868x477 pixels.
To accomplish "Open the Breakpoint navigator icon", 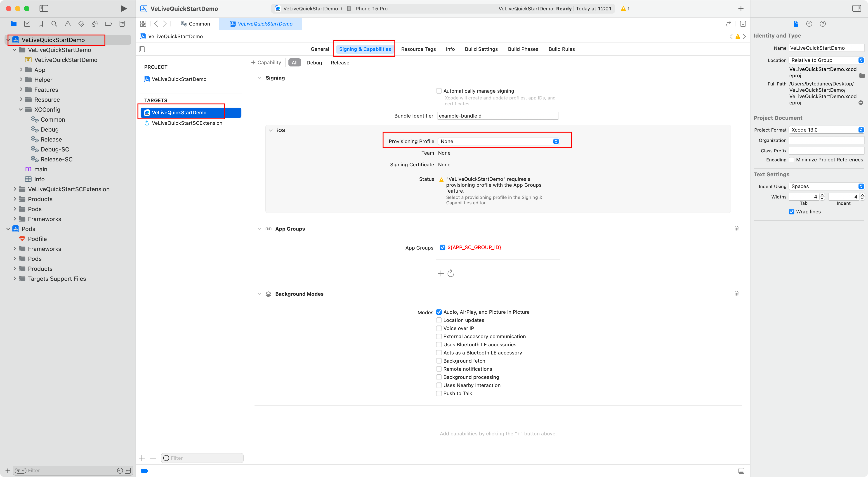I will [108, 24].
